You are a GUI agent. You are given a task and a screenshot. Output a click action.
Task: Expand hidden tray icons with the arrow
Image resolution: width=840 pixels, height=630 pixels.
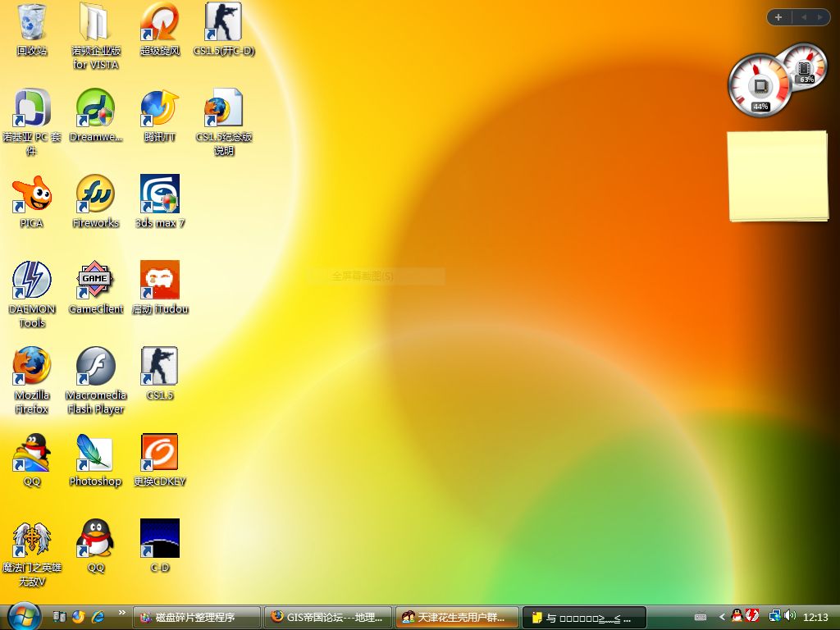[x=722, y=617]
